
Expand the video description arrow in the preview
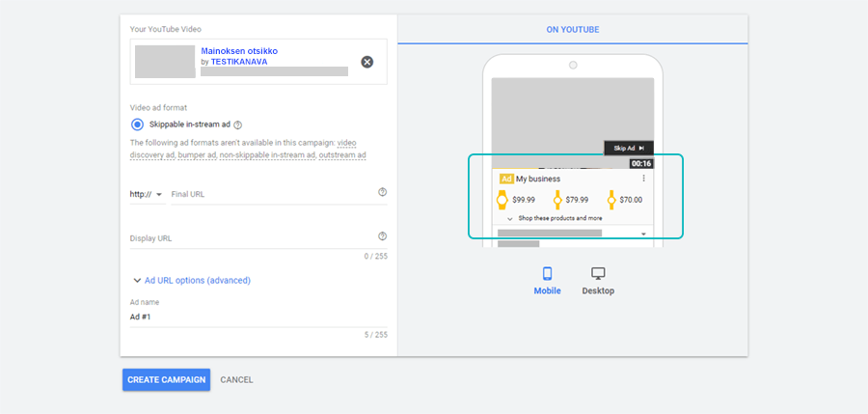pos(643,235)
